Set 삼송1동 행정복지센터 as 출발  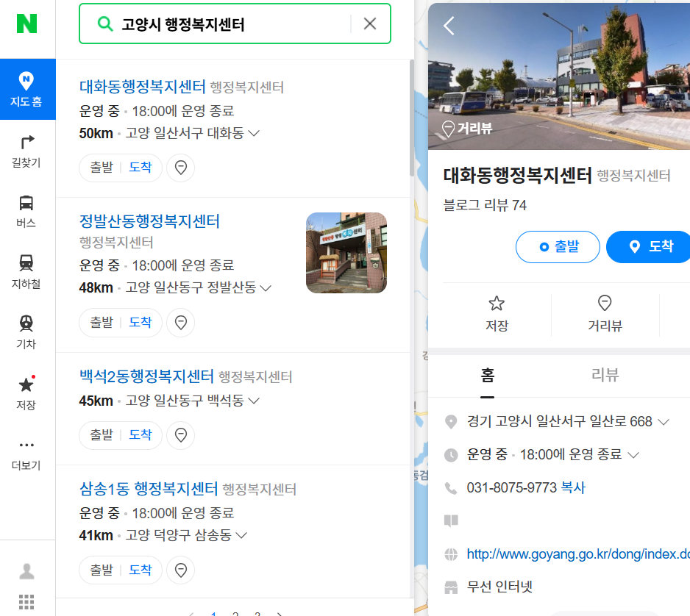(x=102, y=570)
